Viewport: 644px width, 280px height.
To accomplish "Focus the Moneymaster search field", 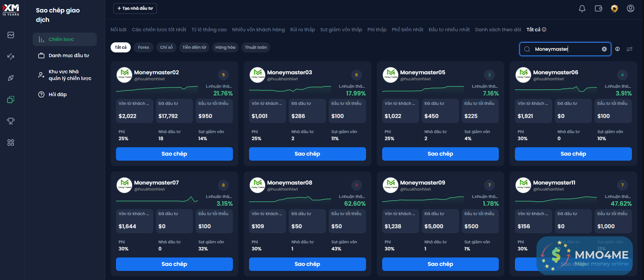I will pyautogui.click(x=565, y=49).
